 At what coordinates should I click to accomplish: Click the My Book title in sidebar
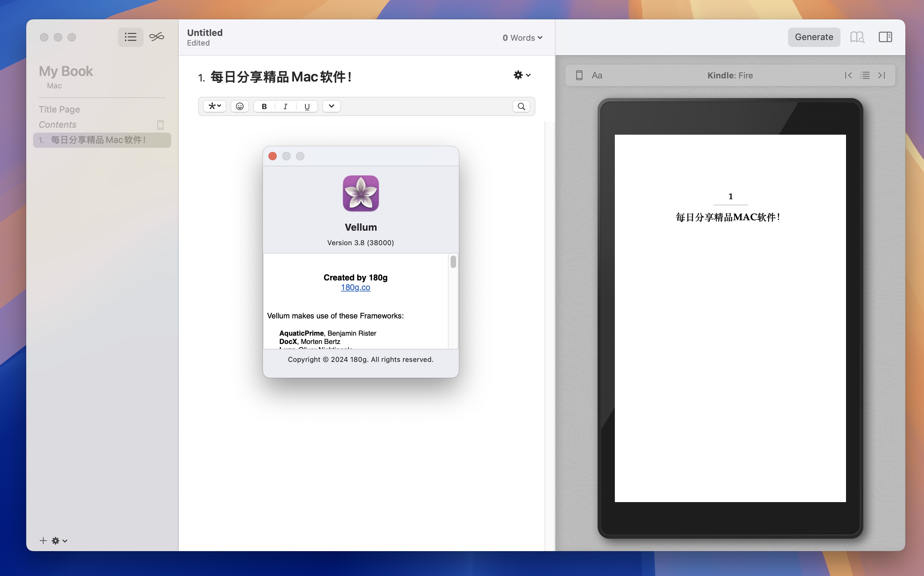pyautogui.click(x=66, y=71)
